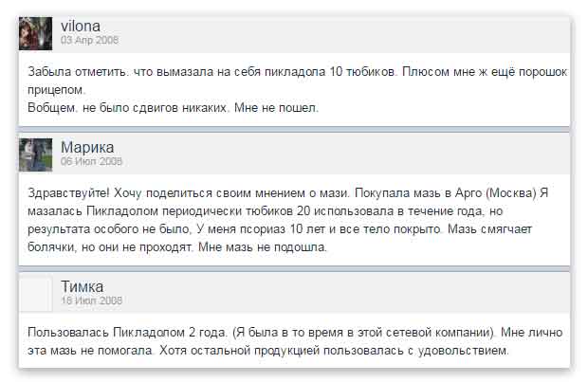The image size is (588, 382).
Task: Click the divider above Тимка's comment
Action: click(294, 269)
